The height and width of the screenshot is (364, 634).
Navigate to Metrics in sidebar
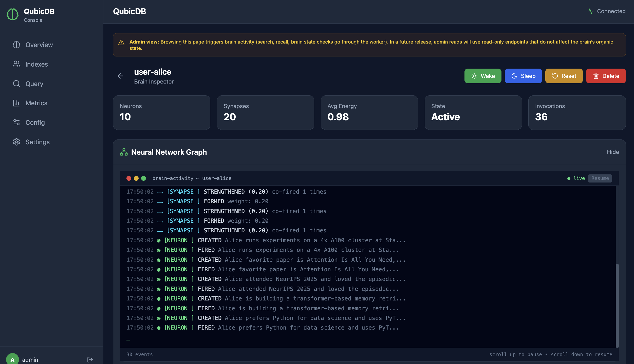[x=36, y=103]
